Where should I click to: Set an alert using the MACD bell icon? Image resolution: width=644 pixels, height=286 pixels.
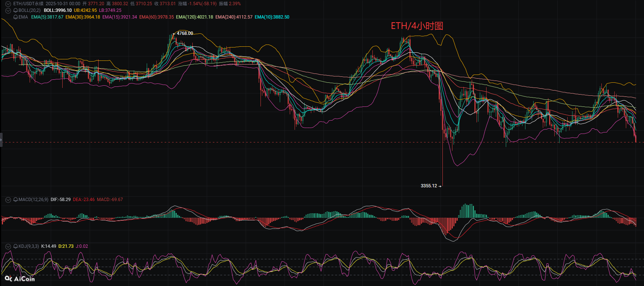[15, 200]
